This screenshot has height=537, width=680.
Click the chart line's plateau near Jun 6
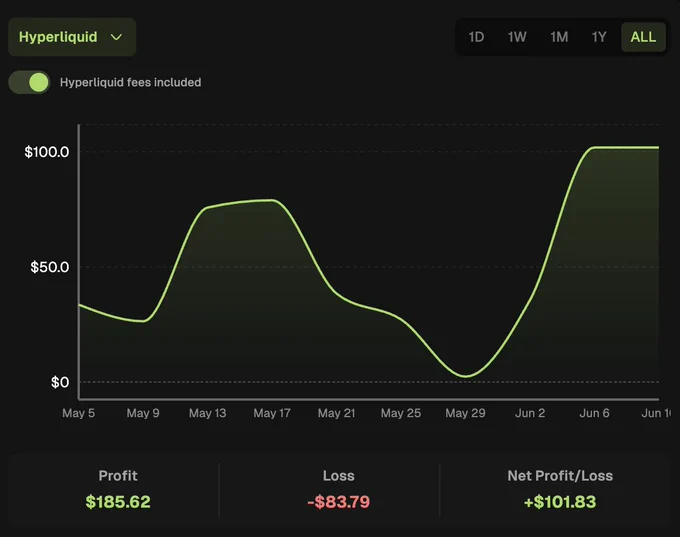(595, 147)
